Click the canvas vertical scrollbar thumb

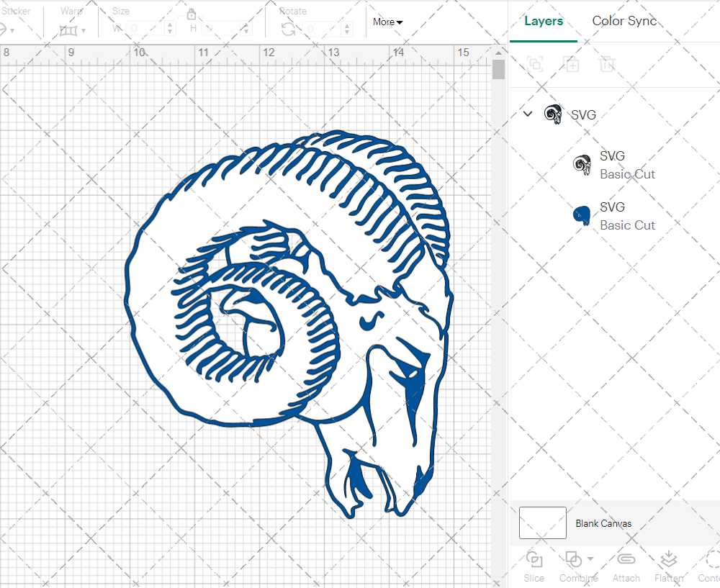tap(499, 71)
